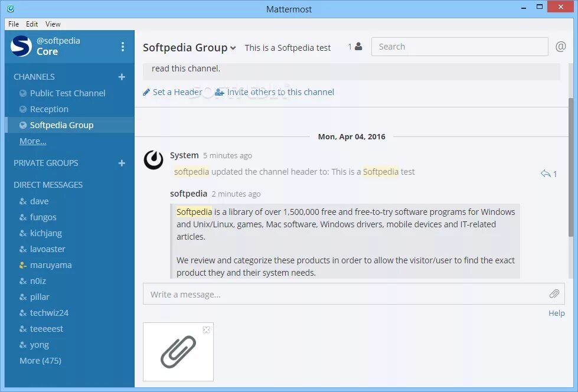Expand the Softpedia Group channel dropdown
The height and width of the screenshot is (392, 578).
coord(233,48)
